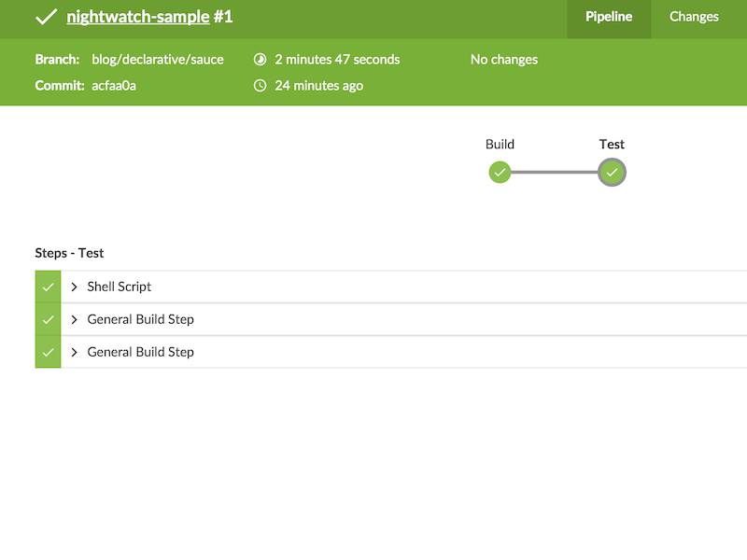Image resolution: width=747 pixels, height=560 pixels.
Task: Click the success checkmark icon in header
Action: 46,17
